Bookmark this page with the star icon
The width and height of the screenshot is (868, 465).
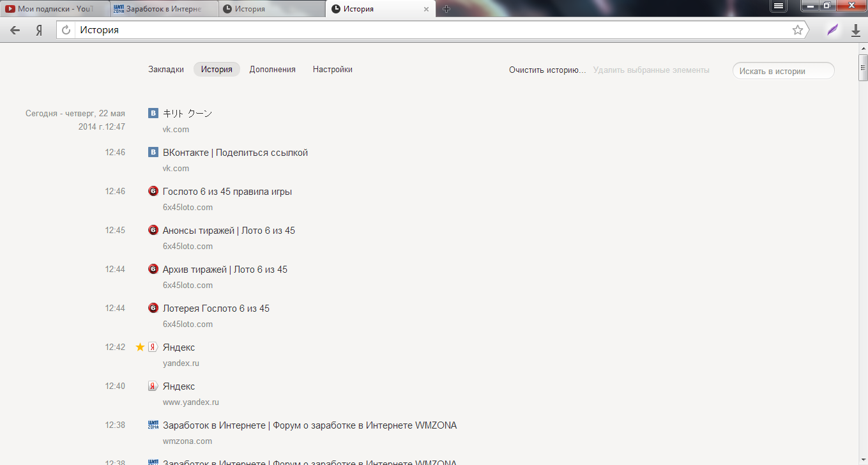tap(798, 30)
